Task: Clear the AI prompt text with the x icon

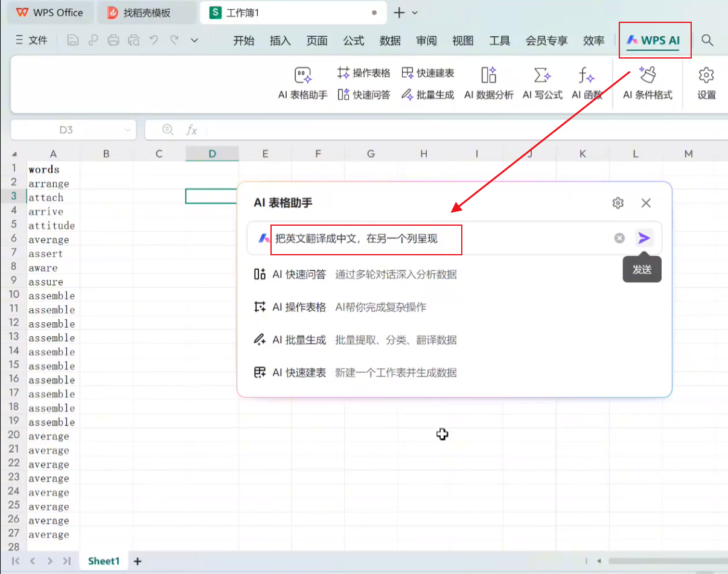Action: click(619, 238)
